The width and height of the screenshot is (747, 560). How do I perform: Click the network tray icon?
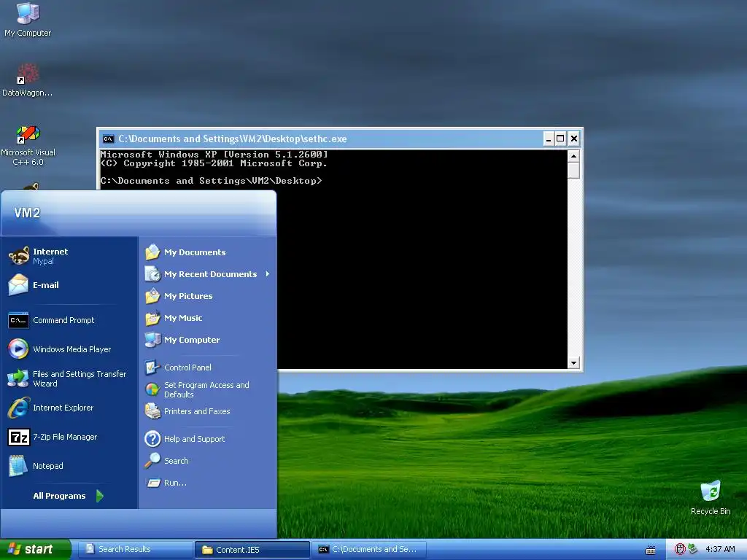(x=693, y=549)
